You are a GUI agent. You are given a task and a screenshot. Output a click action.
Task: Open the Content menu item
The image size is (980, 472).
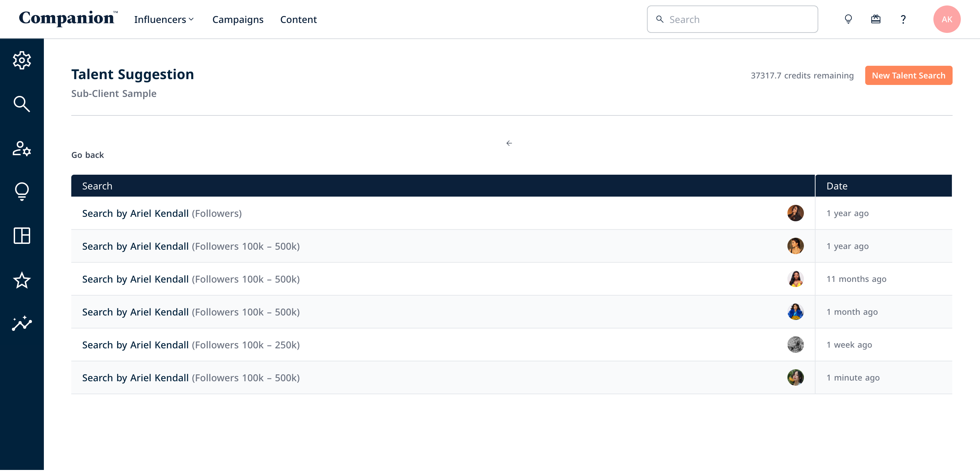298,20
